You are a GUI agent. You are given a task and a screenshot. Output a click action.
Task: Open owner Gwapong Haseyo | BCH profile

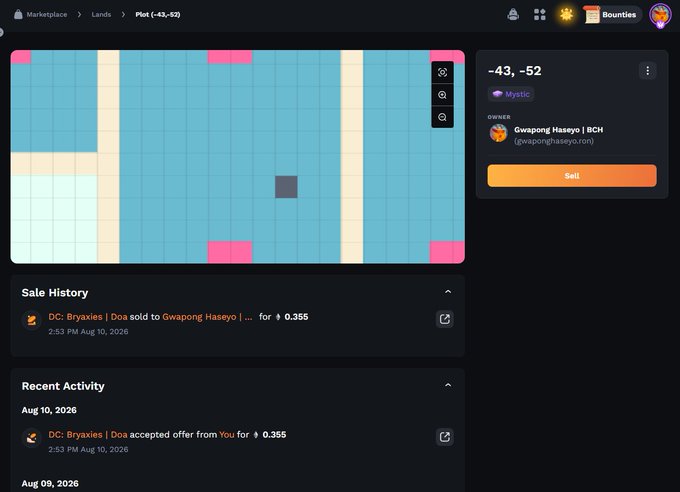click(558, 130)
